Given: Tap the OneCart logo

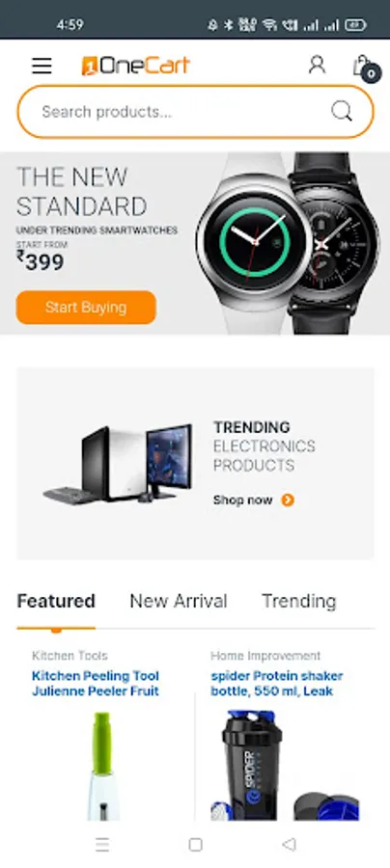Looking at the screenshot, I should 136,66.
